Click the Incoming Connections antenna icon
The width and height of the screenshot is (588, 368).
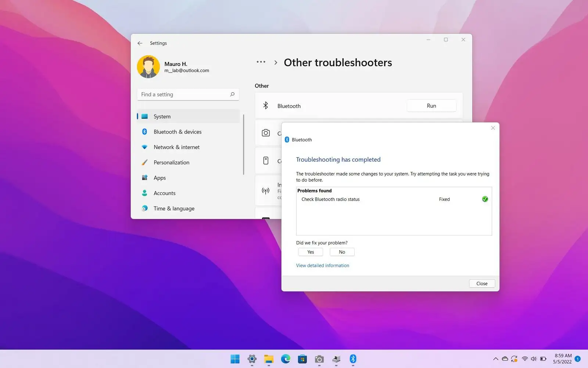click(x=266, y=191)
